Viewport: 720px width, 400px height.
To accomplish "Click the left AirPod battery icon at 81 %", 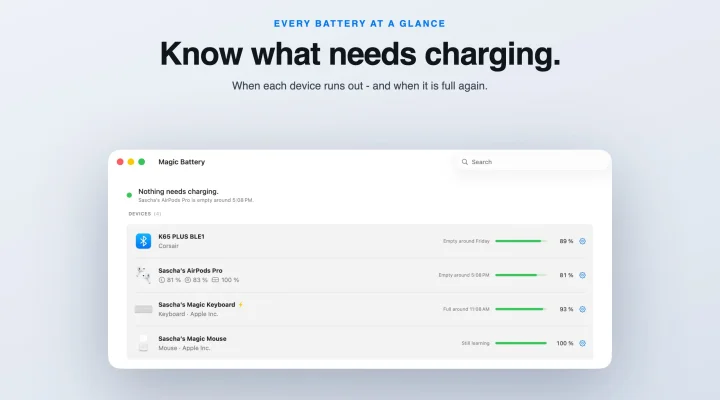I will [x=162, y=280].
